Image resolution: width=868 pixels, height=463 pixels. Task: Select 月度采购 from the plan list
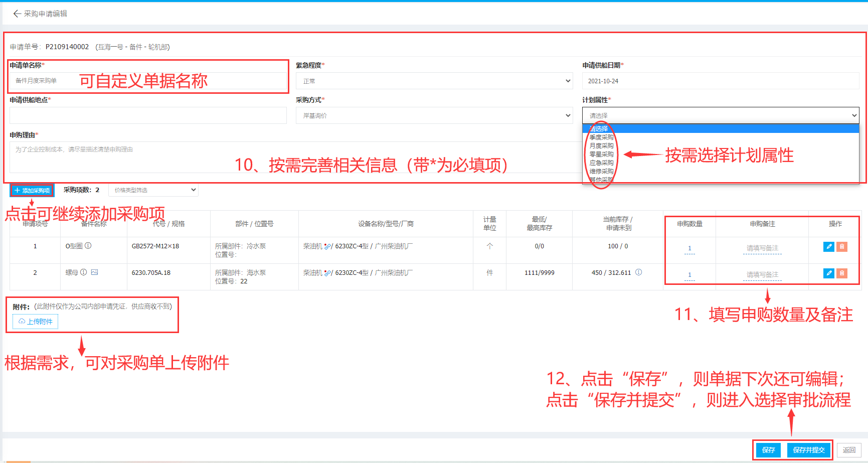pyautogui.click(x=721, y=146)
